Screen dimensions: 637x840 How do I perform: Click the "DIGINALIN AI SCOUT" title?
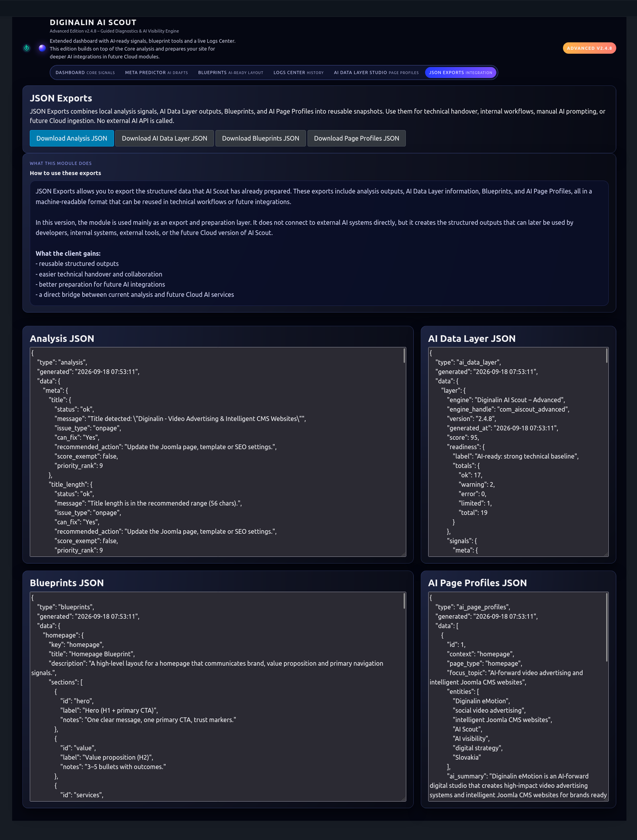pos(93,22)
